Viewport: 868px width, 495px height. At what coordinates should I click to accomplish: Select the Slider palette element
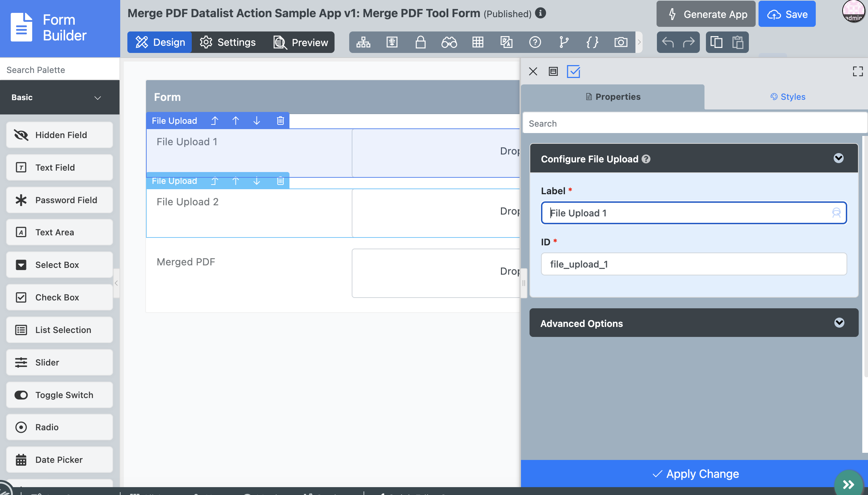[x=59, y=362]
